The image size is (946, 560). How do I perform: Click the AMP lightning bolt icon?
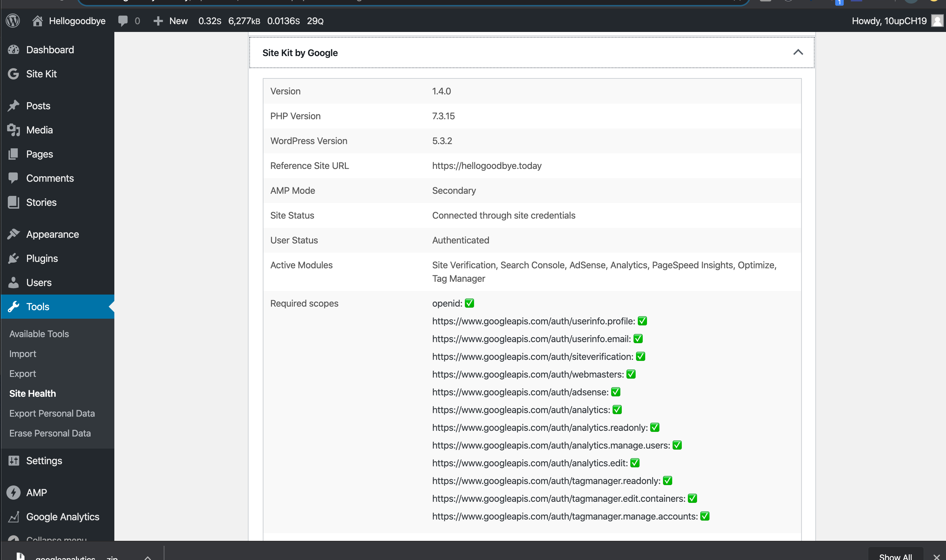coord(13,493)
